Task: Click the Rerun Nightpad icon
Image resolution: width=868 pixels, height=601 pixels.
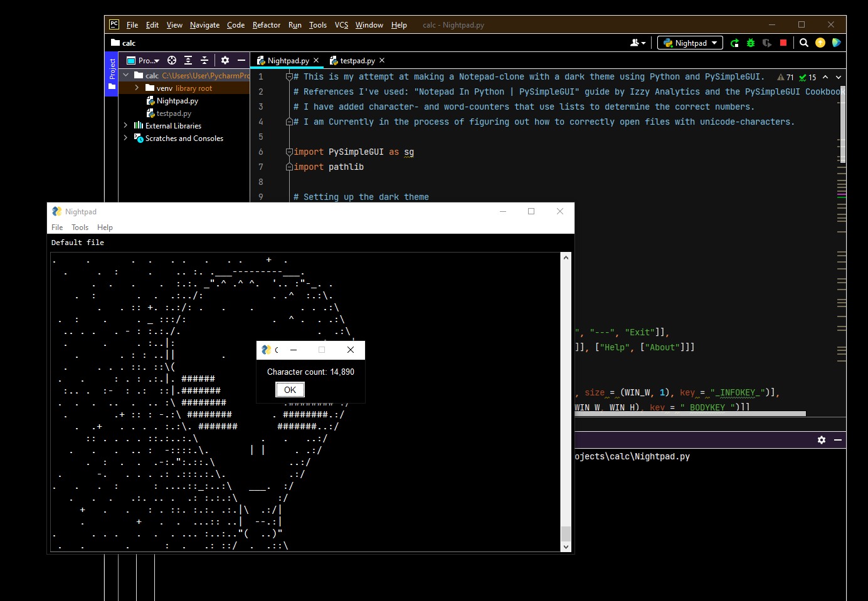Action: pos(734,43)
